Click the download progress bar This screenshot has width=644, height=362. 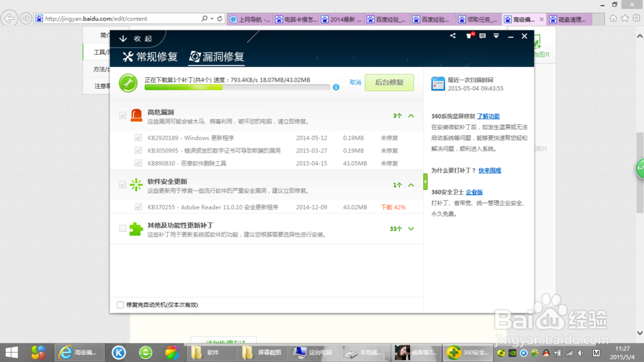click(237, 87)
